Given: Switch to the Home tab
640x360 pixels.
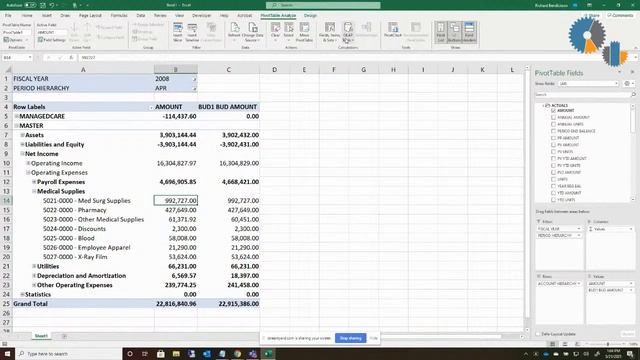Looking at the screenshot, I should pos(27,16).
